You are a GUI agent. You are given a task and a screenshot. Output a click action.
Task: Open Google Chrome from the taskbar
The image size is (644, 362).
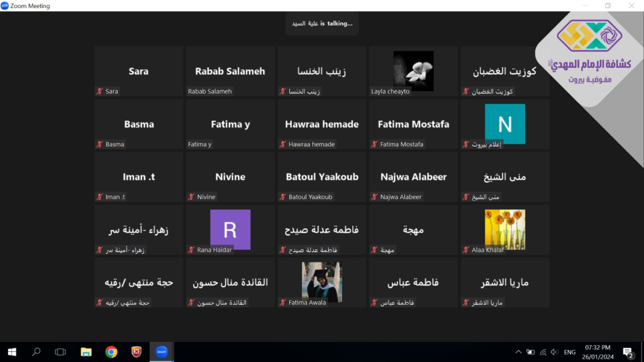111,352
